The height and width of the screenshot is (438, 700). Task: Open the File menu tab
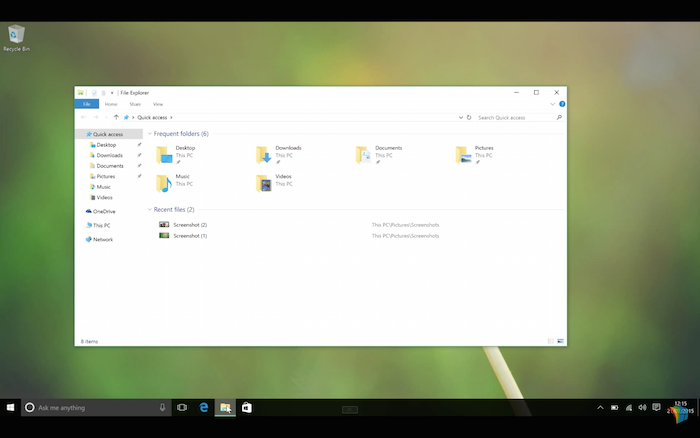87,104
